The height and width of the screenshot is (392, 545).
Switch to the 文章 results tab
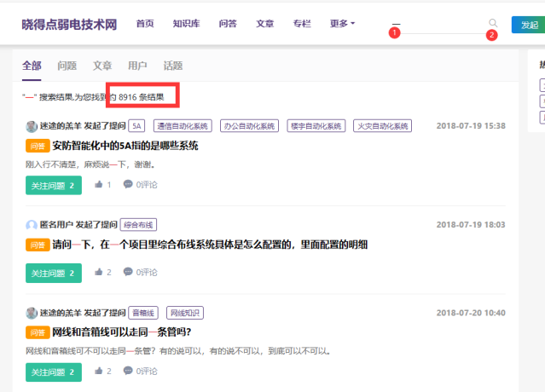(102, 66)
